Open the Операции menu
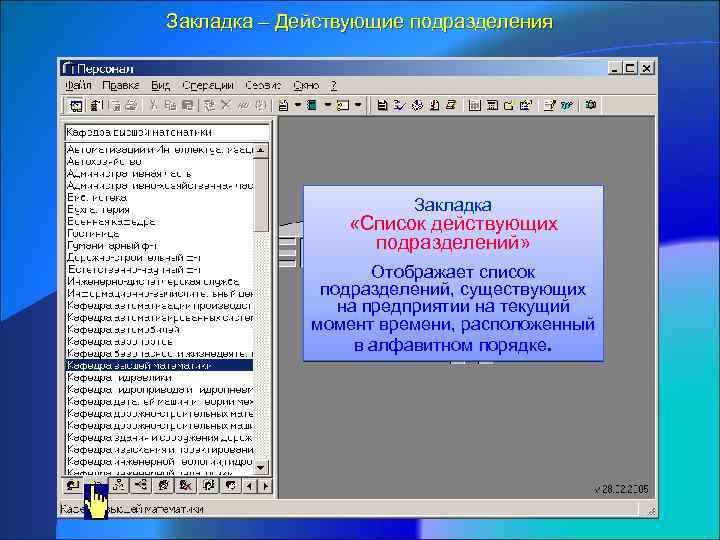 pos(208,85)
